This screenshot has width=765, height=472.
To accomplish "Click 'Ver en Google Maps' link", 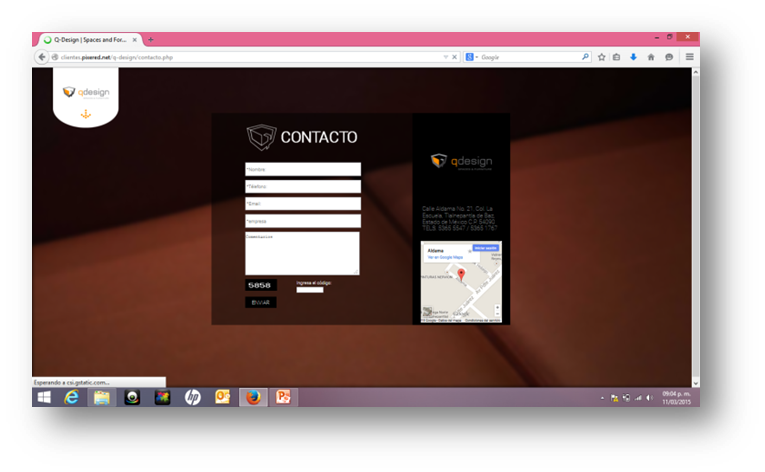I will click(x=442, y=257).
